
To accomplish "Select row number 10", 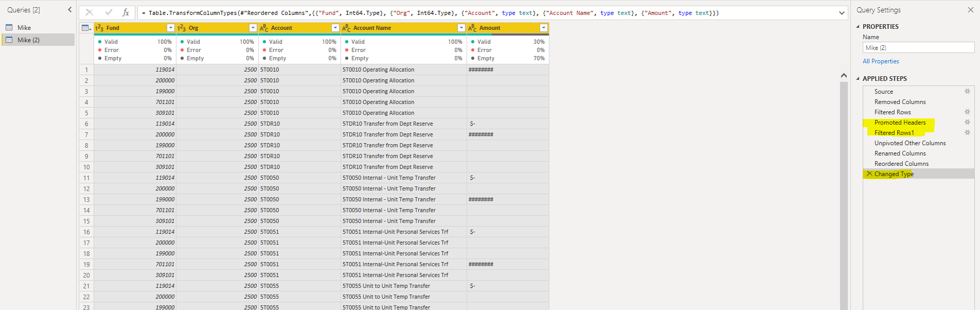I will pos(86,167).
